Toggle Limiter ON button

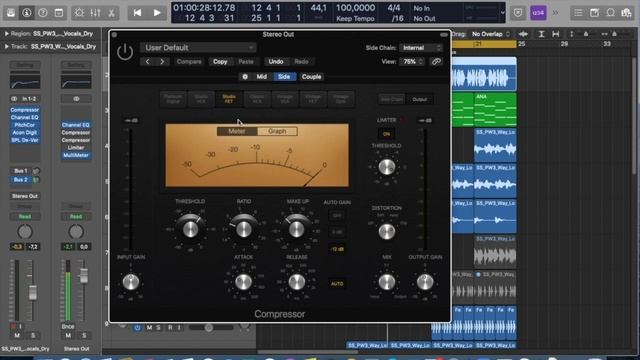(386, 134)
